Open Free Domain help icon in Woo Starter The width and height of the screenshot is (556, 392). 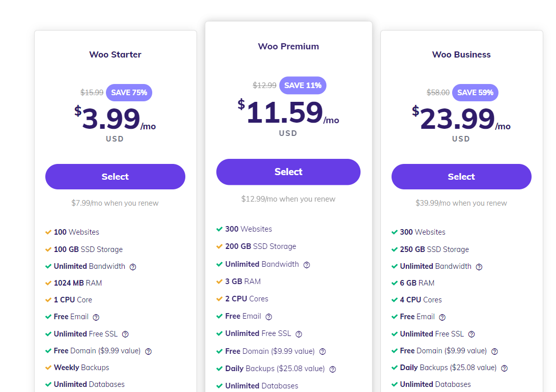149,351
